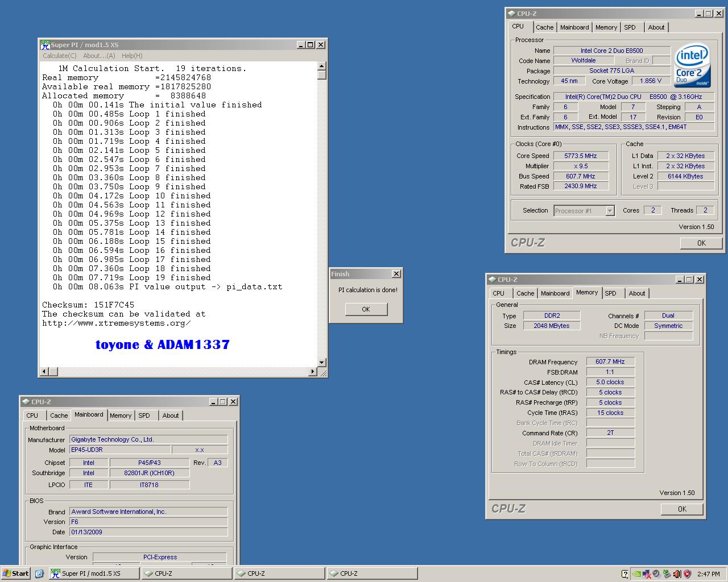Open the About tab in the DDR2 timings CPU-Z window
Image resolution: width=728 pixels, height=582 pixels.
click(x=636, y=293)
